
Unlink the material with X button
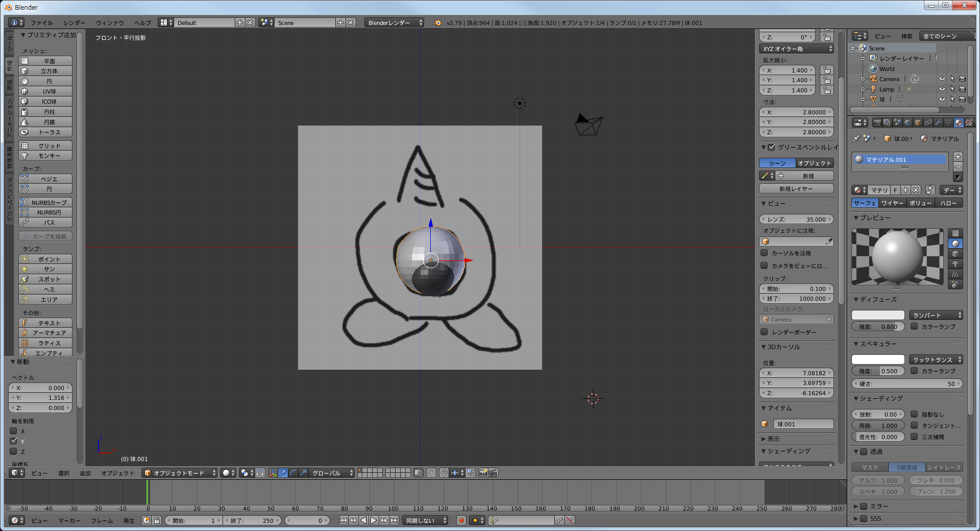[x=916, y=190]
